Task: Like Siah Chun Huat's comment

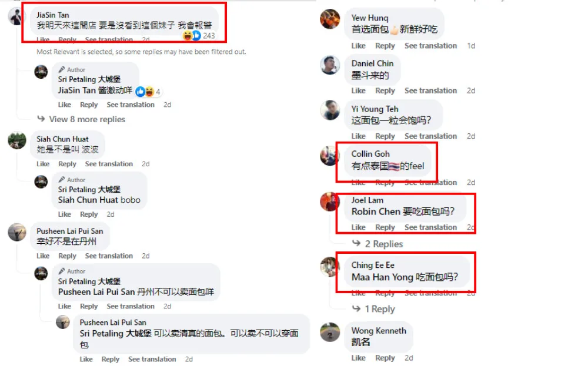Action: click(x=43, y=164)
